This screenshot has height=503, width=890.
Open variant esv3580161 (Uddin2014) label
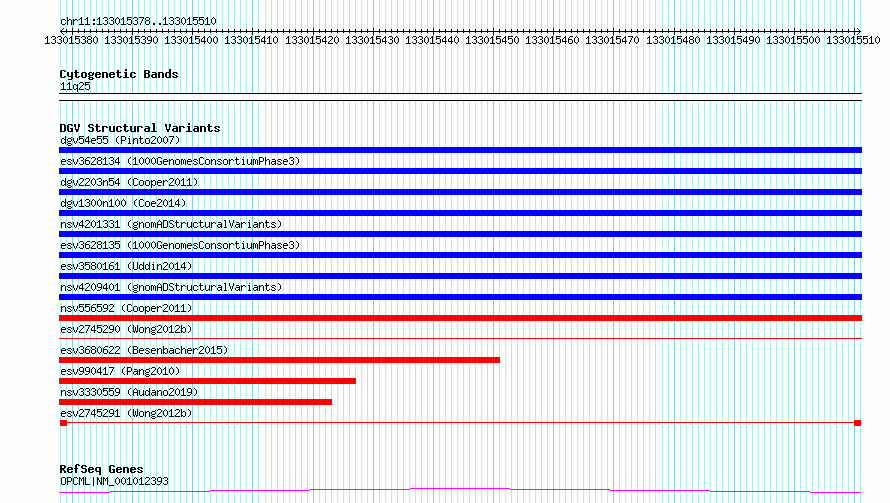pyautogui.click(x=126, y=266)
